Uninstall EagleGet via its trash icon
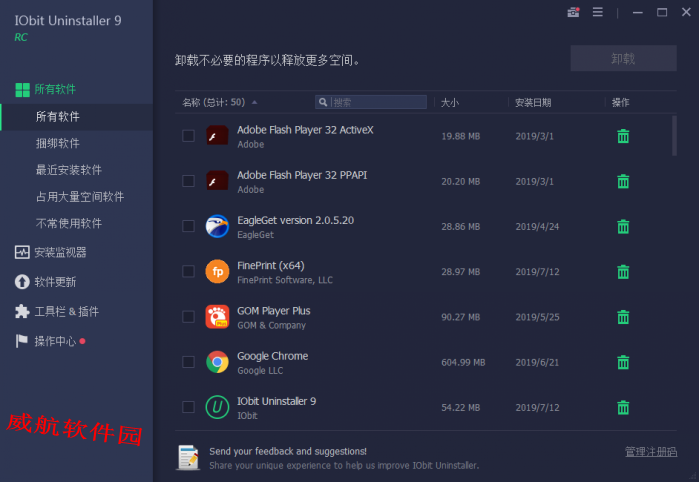Viewport: 699px width, 482px height. point(623,227)
